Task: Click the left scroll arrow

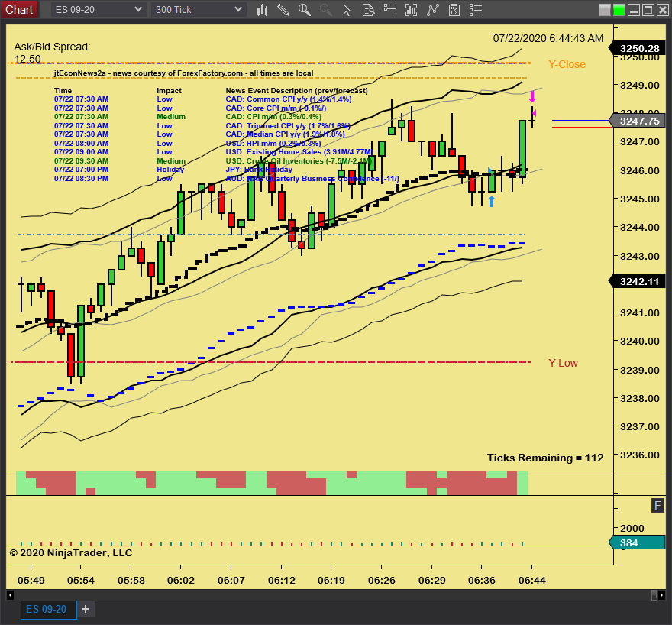Action: click(10, 595)
